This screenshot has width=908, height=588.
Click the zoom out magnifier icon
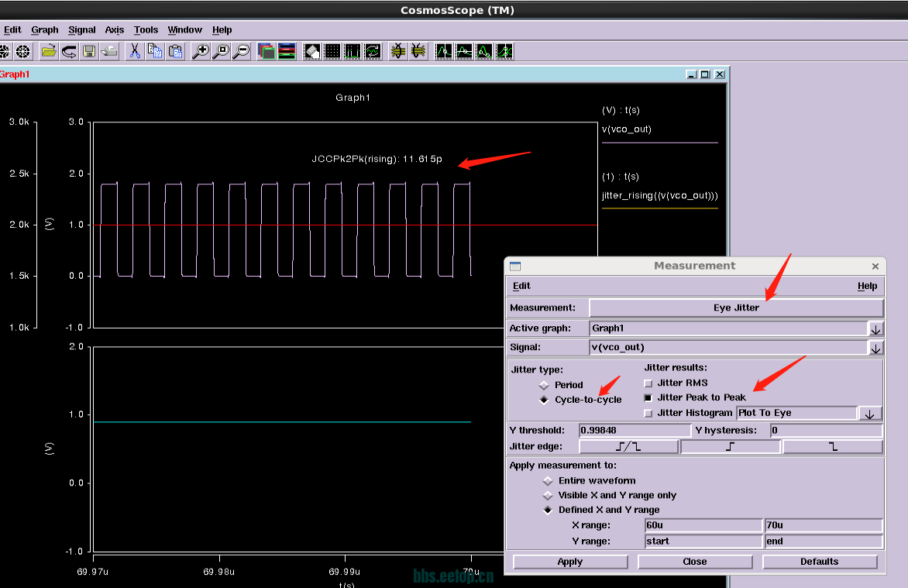(x=242, y=52)
